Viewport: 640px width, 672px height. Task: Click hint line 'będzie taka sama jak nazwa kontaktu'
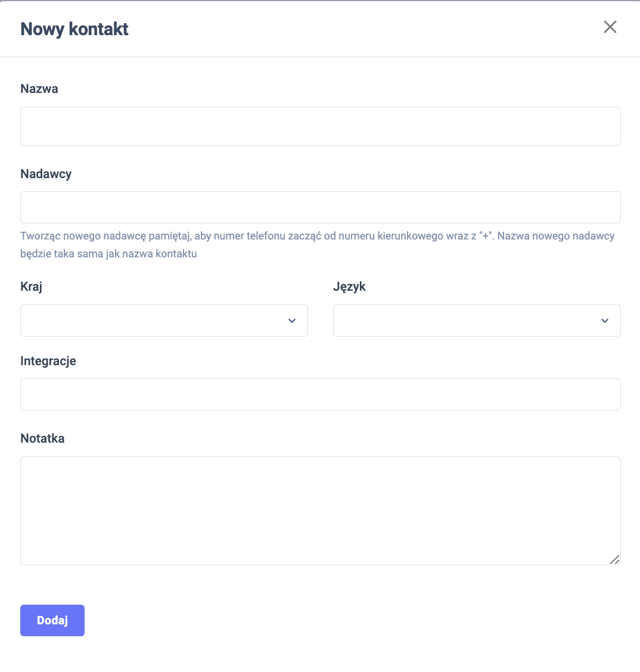tap(108, 254)
